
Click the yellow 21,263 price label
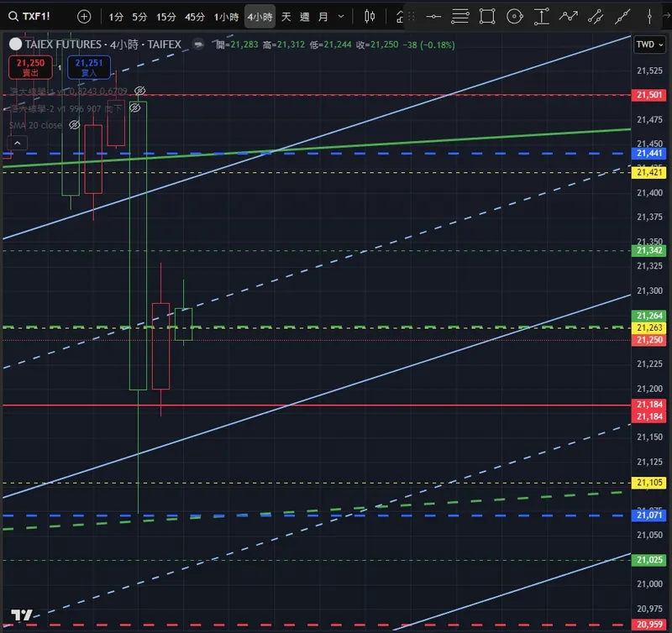pyautogui.click(x=648, y=327)
